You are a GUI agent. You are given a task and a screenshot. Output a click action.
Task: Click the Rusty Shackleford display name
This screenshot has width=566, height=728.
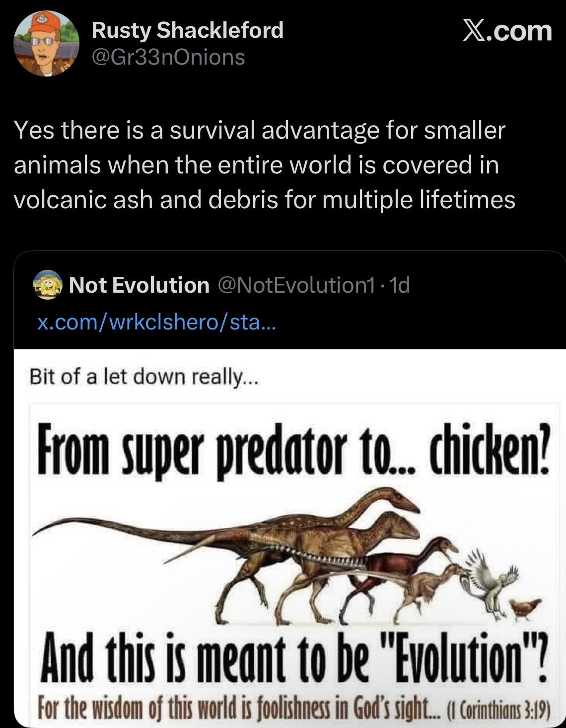[188, 30]
